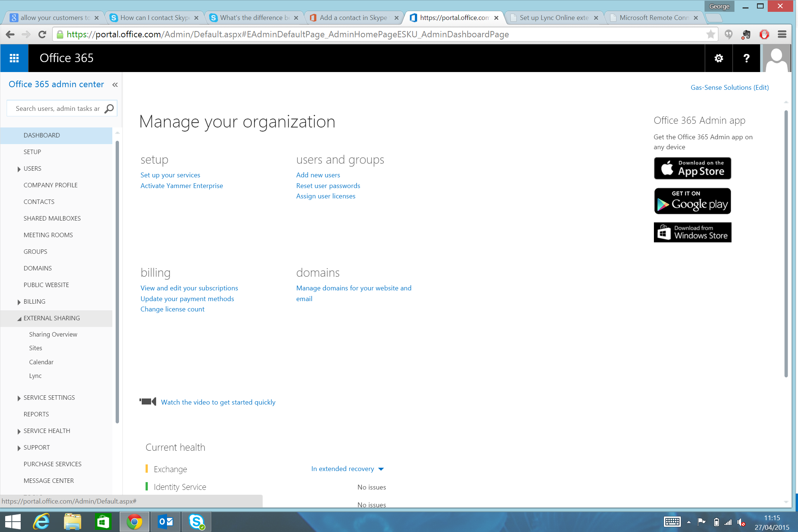
Task: Click Manage domains for your website link
Action: [x=354, y=293]
